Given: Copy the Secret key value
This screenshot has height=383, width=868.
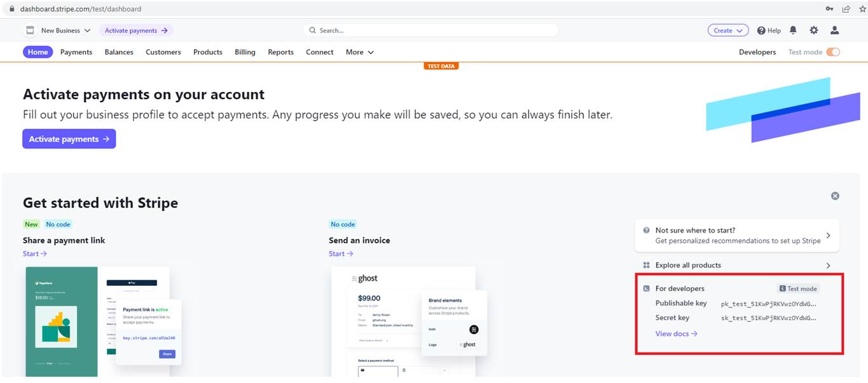Looking at the screenshot, I should point(768,318).
